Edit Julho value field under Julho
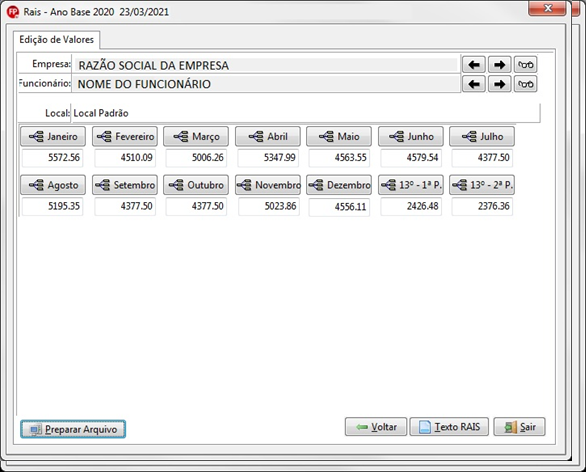 (482, 158)
